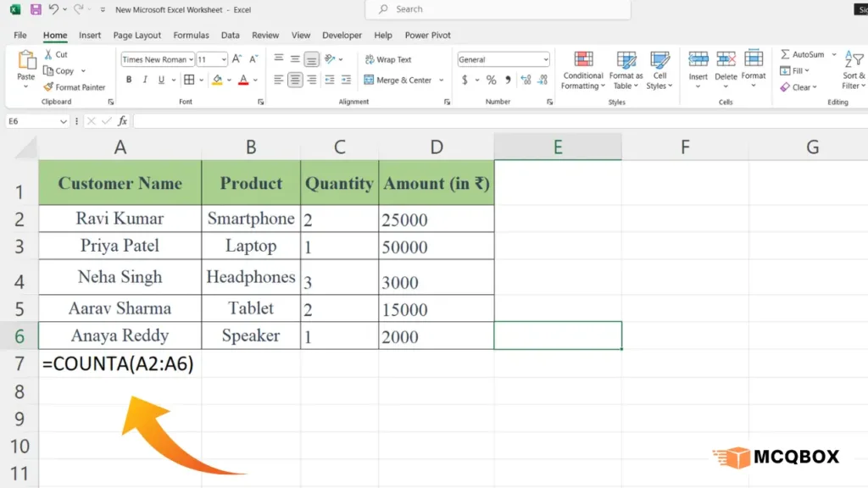The height and width of the screenshot is (488, 868).
Task: Click the Search box in title bar
Action: 498,9
